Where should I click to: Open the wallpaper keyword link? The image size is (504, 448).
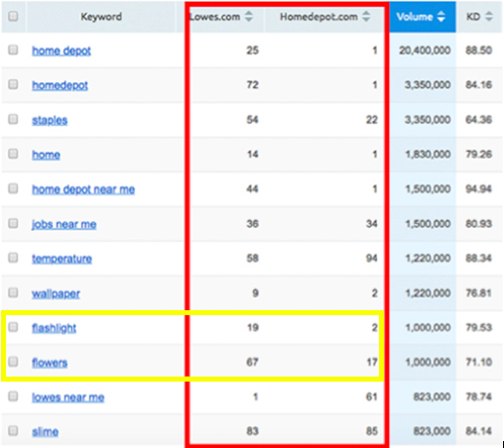(x=56, y=293)
